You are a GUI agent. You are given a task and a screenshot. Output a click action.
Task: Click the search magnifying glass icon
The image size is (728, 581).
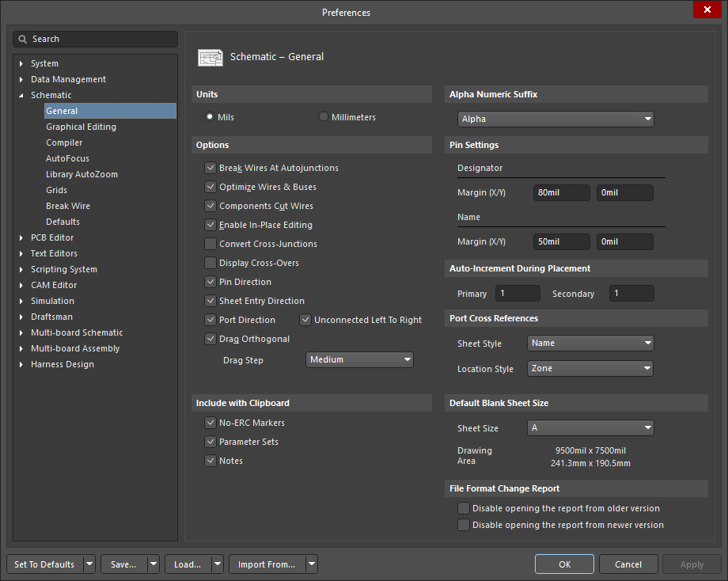click(25, 39)
